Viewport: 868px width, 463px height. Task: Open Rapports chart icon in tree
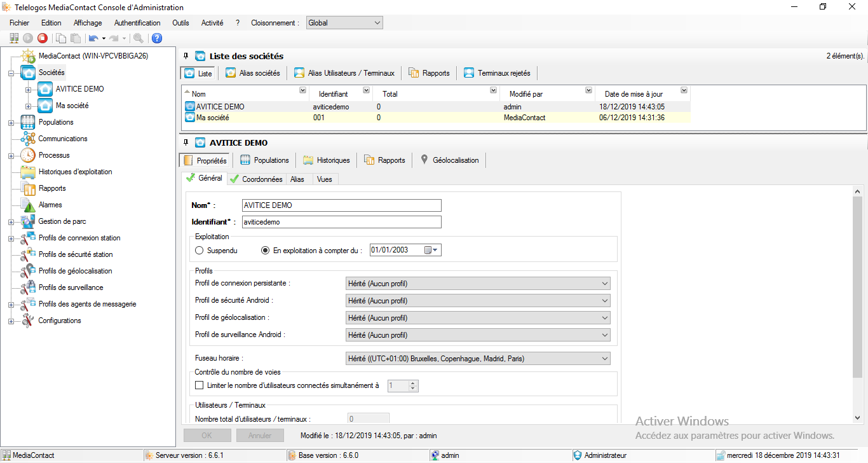pyautogui.click(x=28, y=188)
